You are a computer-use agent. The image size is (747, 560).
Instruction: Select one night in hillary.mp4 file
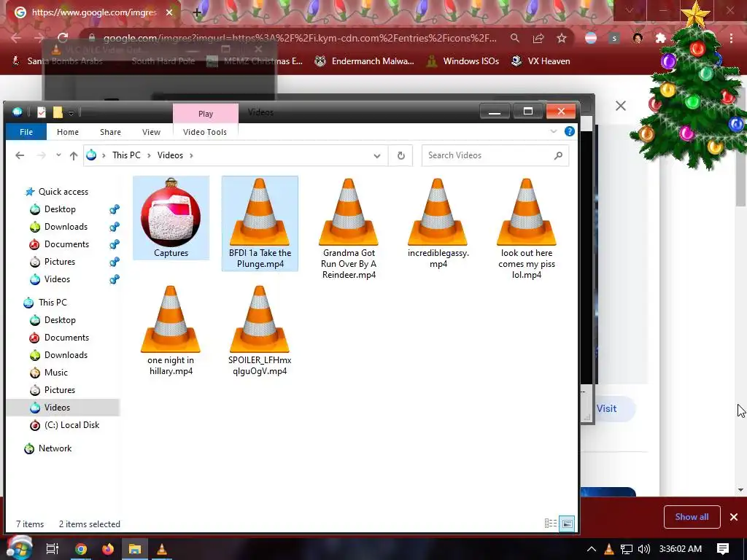(x=171, y=330)
